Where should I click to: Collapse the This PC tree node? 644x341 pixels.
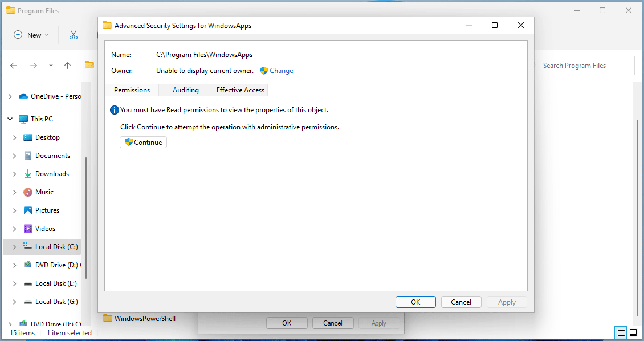click(10, 119)
